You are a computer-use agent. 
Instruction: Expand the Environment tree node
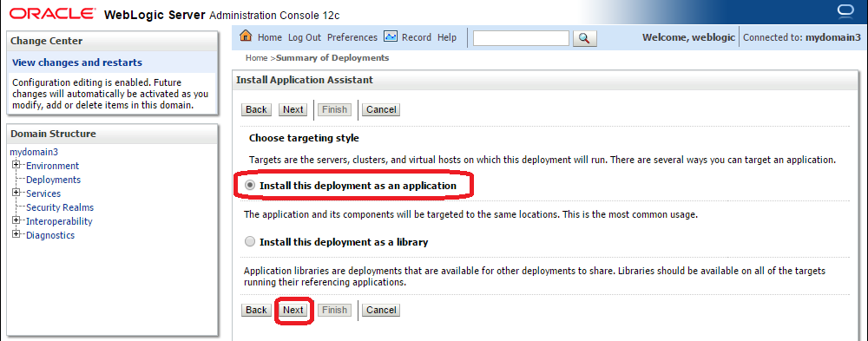coord(16,165)
